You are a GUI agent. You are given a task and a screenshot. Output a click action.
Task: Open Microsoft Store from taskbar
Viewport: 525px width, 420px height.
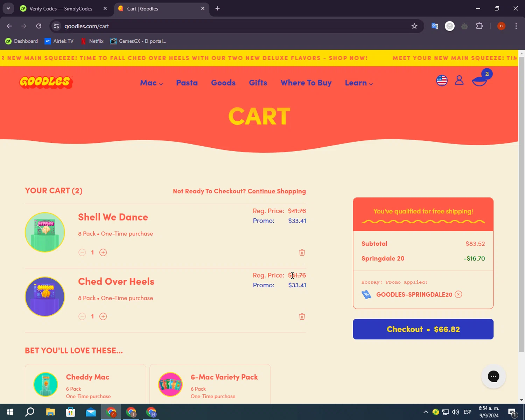[x=70, y=412]
